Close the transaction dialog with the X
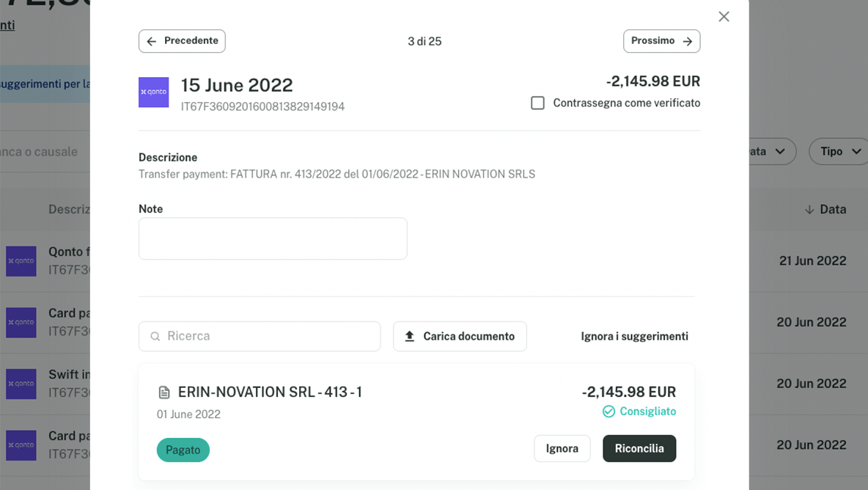868x490 pixels. pos(724,17)
